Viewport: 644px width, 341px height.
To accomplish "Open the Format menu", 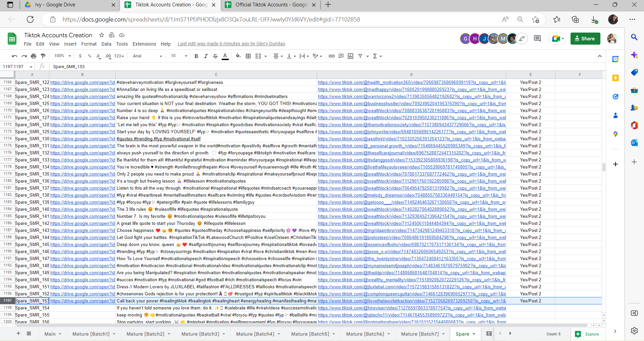I will (x=89, y=44).
